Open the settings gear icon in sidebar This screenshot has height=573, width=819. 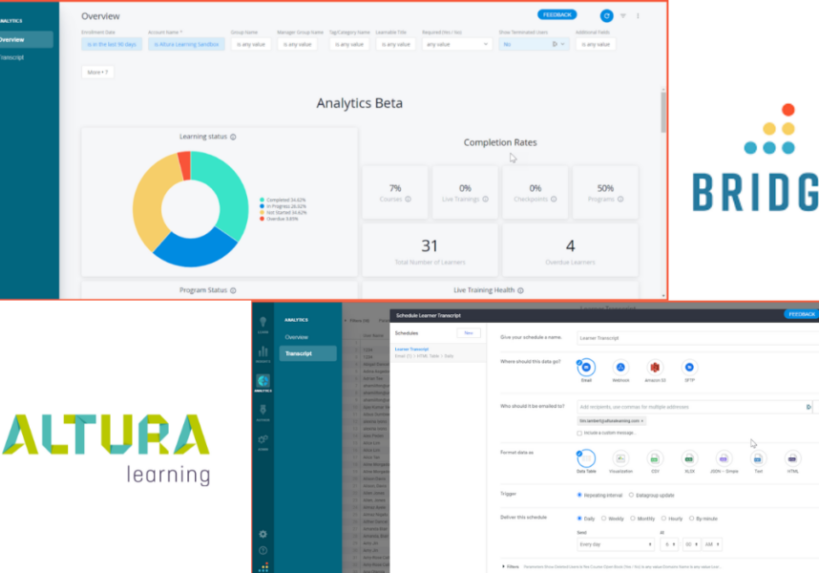coord(263,534)
